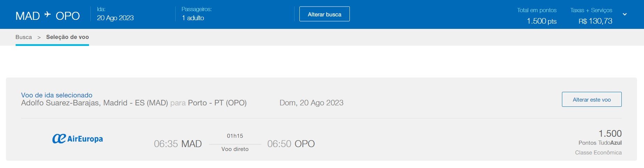Go back to Busca breadcrumb
644x168 pixels.
pos(24,37)
